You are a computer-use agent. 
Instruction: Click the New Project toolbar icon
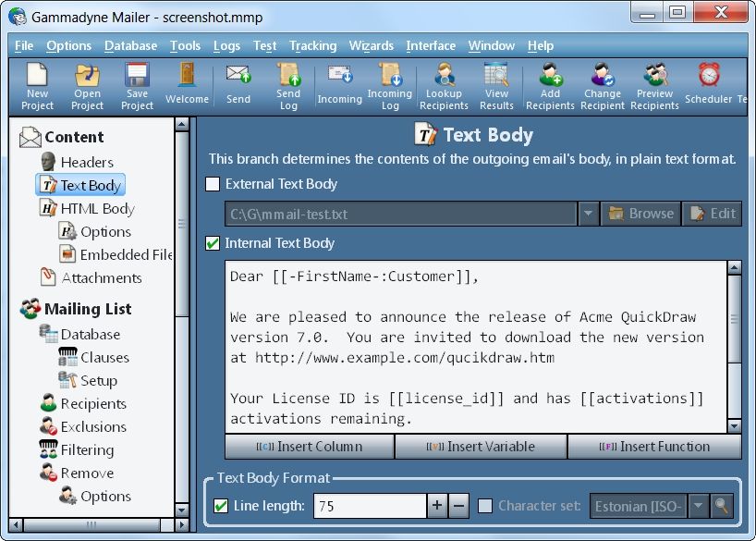pos(37,87)
